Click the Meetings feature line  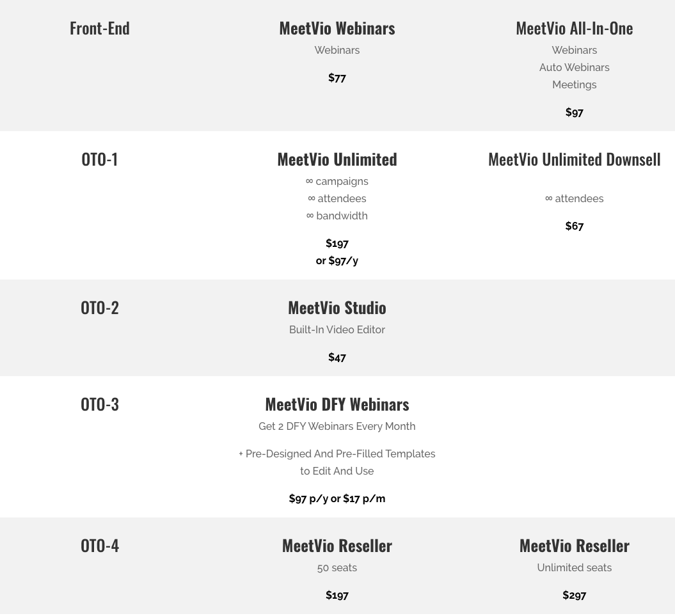pos(574,85)
